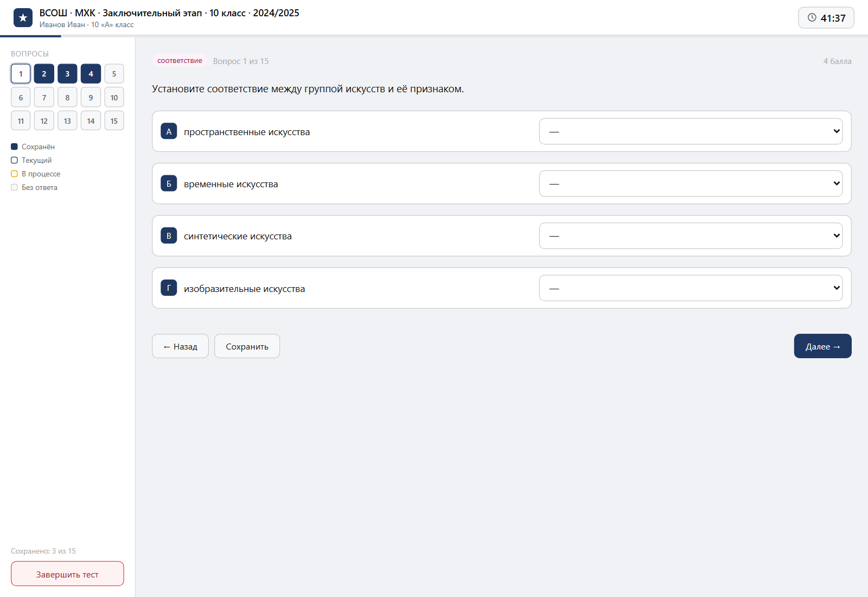Go to question 15
The height and width of the screenshot is (597, 868).
(x=114, y=121)
